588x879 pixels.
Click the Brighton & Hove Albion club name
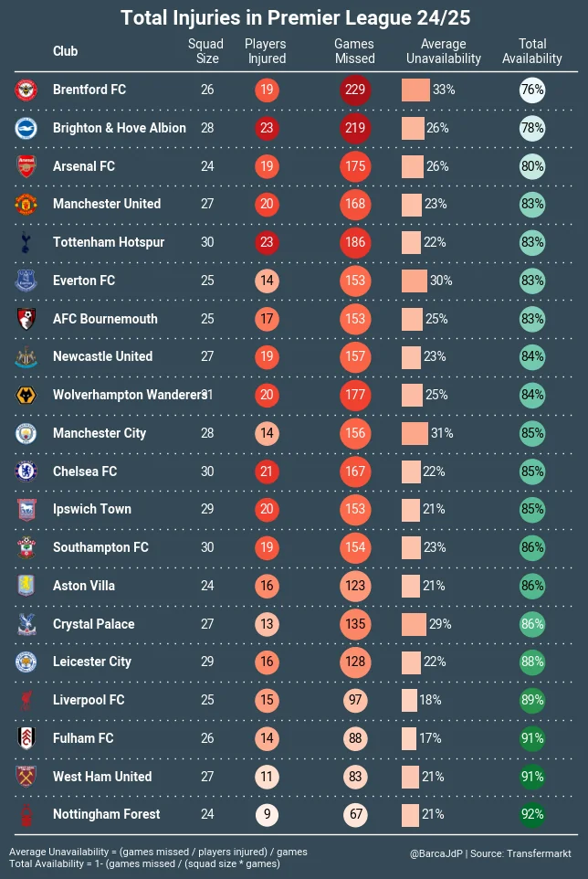(119, 128)
